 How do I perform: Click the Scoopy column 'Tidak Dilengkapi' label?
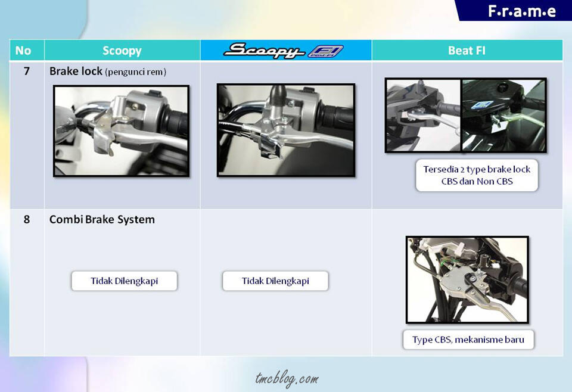point(125,281)
